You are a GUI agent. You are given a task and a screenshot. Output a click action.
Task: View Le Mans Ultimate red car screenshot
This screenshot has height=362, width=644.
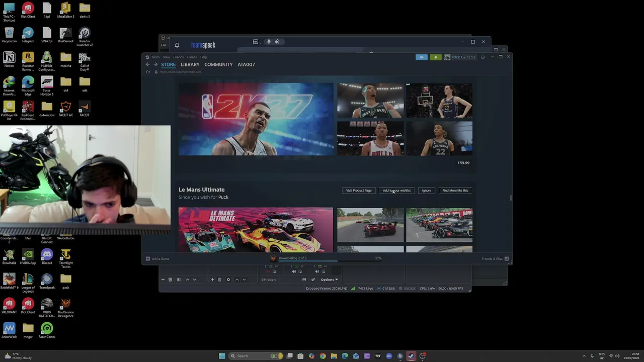pyautogui.click(x=370, y=225)
